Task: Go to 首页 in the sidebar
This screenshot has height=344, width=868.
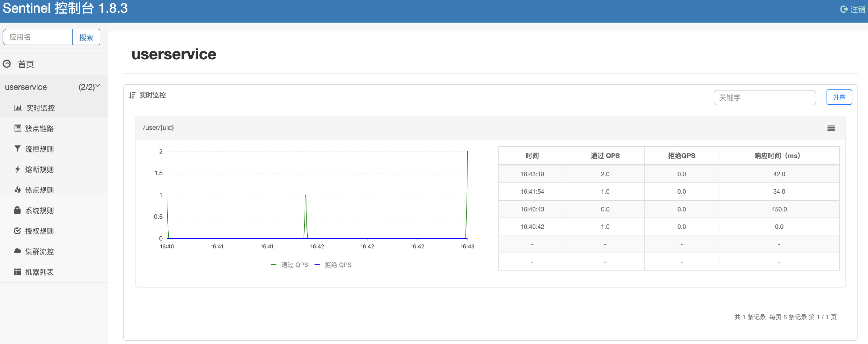Action: pyautogui.click(x=26, y=64)
